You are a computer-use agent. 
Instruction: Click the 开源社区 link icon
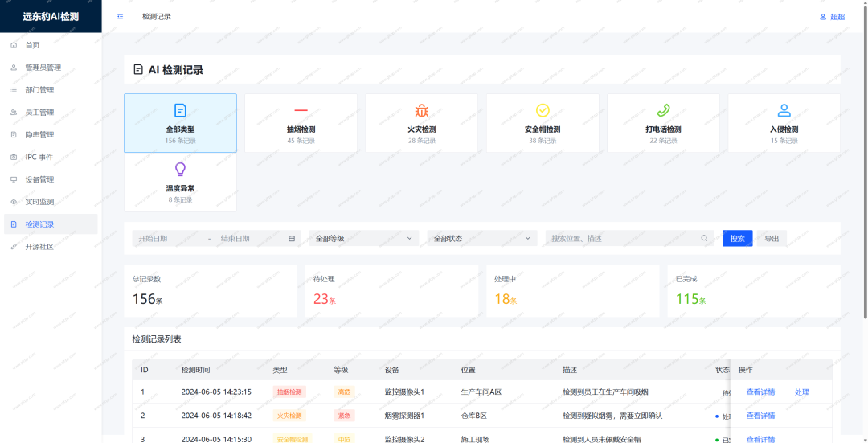point(14,247)
